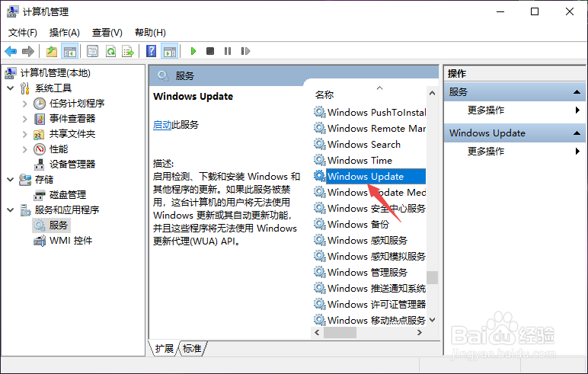The width and height of the screenshot is (588, 374).
Task: Open 更多操作 submenu under Windows Update
Action: click(x=523, y=151)
